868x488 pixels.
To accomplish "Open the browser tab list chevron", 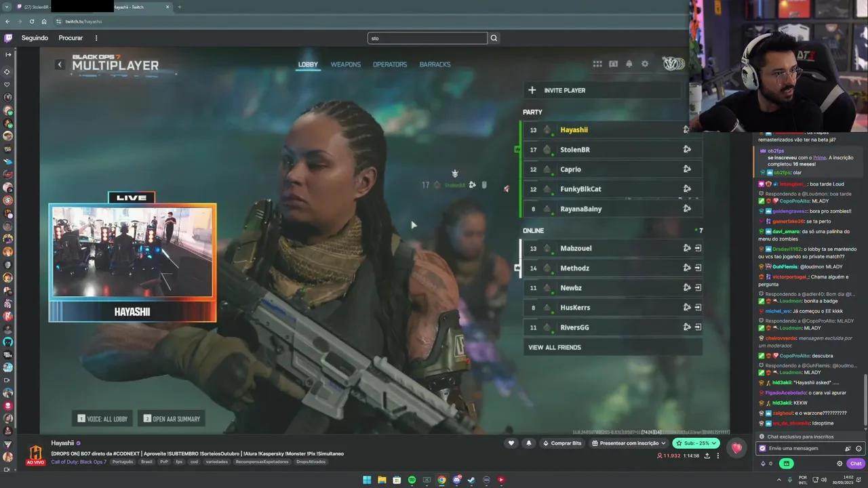I will coord(7,7).
